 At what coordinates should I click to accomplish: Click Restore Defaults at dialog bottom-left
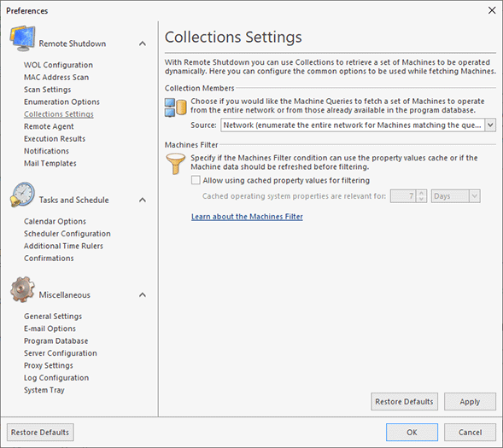[40, 433]
